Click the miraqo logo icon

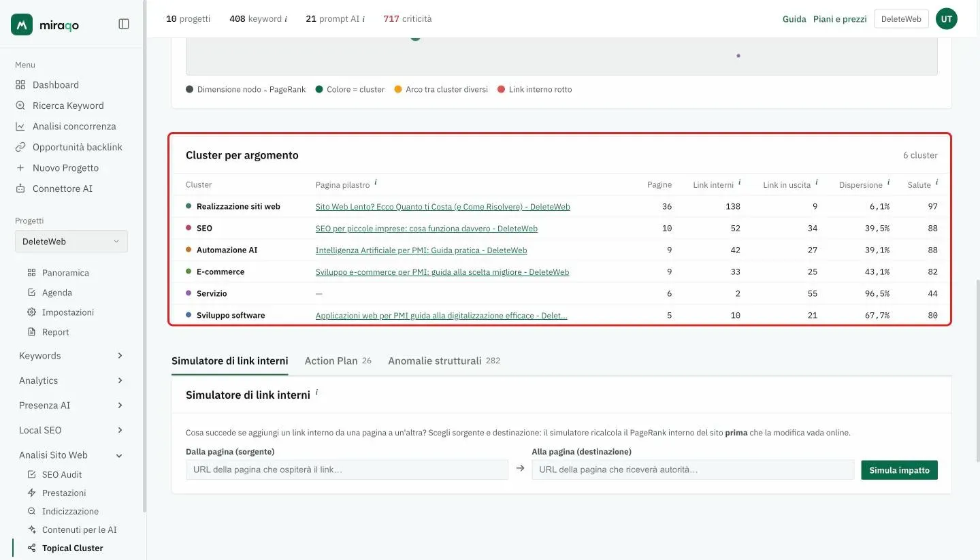tap(22, 24)
